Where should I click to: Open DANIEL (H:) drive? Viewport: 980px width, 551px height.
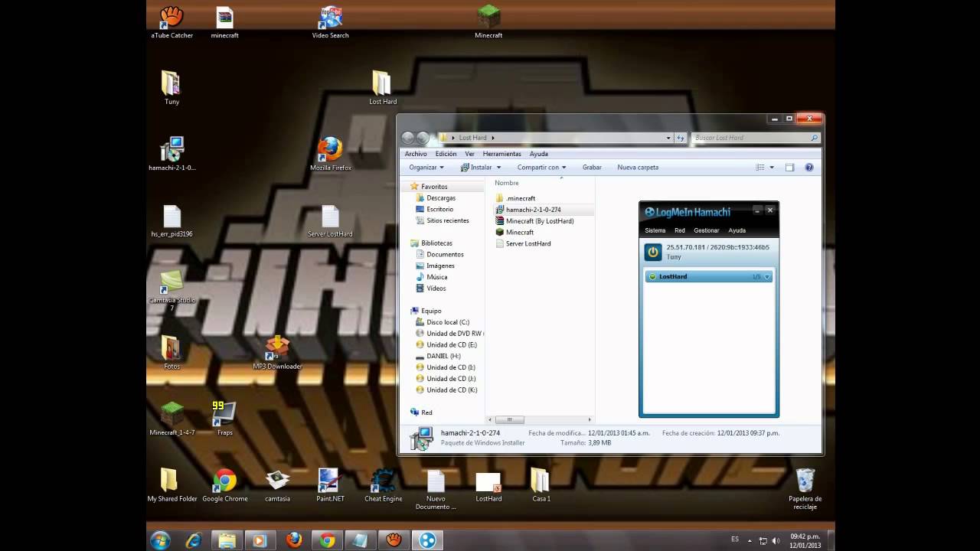pyautogui.click(x=438, y=356)
